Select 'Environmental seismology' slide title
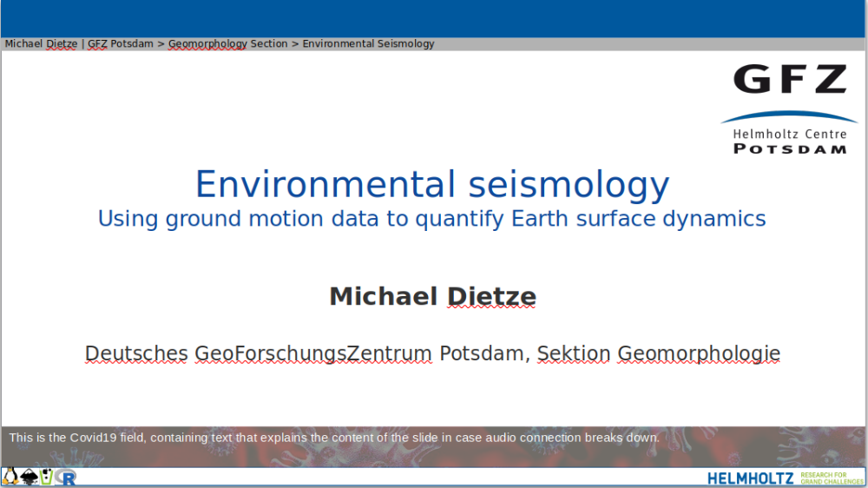 tap(432, 185)
